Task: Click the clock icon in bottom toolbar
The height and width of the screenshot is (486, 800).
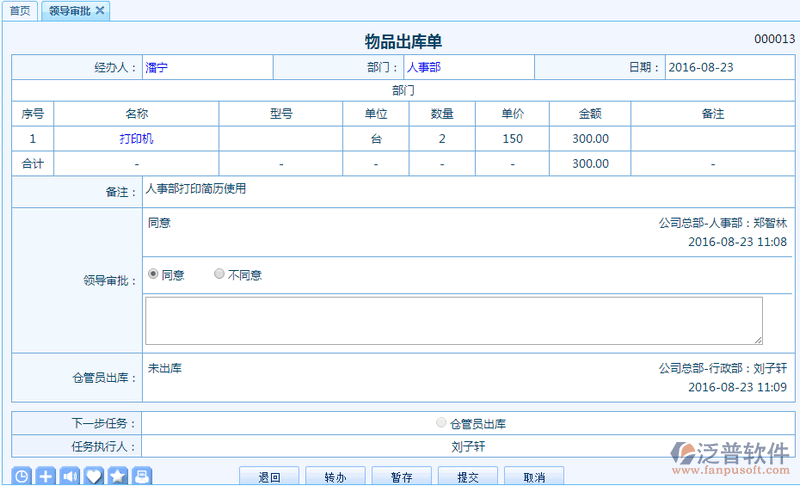Action: coord(21,476)
